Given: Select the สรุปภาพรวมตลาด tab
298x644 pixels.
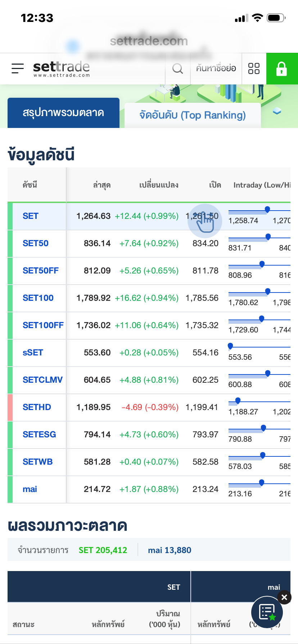Looking at the screenshot, I should tap(63, 113).
